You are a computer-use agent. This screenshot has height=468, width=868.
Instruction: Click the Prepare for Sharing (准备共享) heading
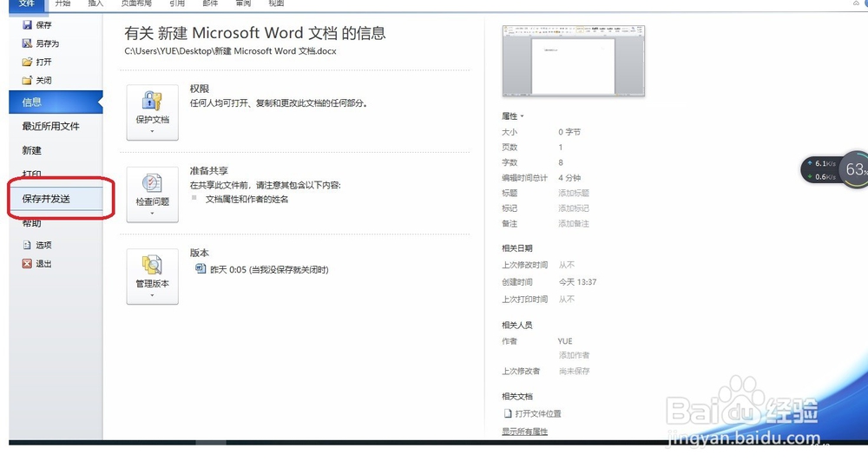pyautogui.click(x=208, y=170)
